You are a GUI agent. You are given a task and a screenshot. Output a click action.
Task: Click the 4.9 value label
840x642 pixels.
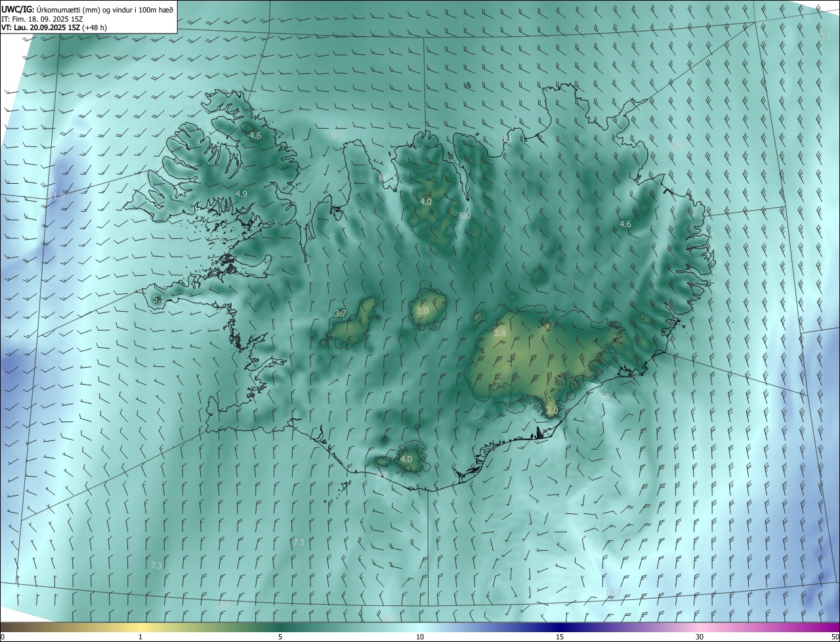[x=241, y=194]
